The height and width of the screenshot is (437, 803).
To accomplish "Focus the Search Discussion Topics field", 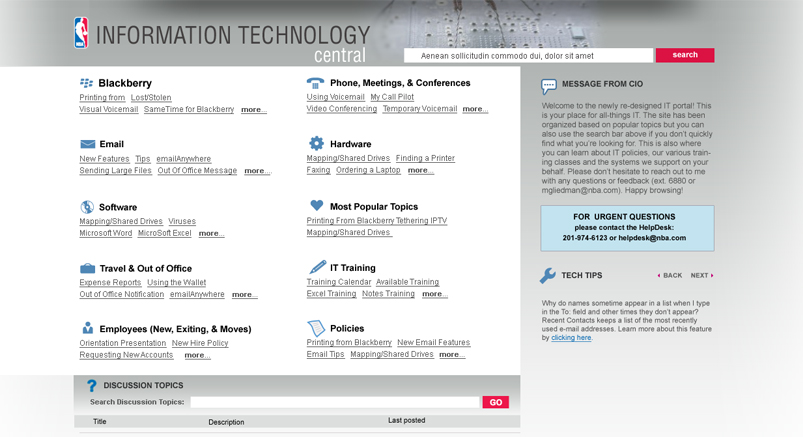I will (335, 402).
